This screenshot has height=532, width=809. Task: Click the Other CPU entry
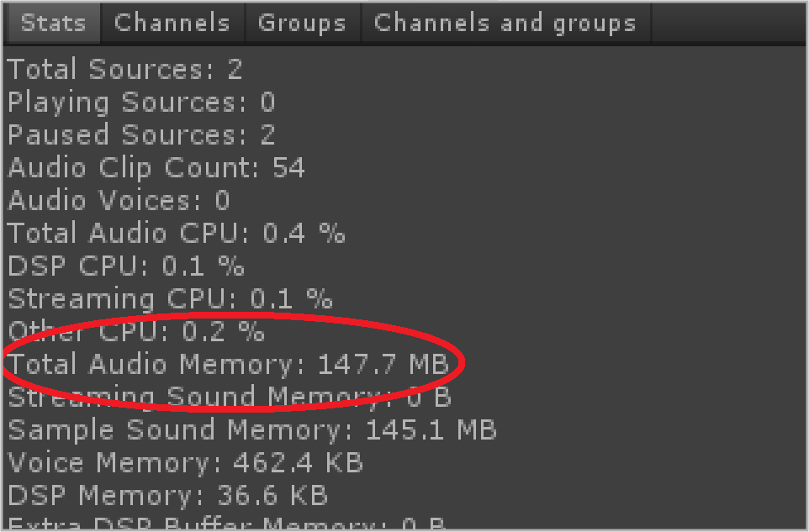pyautogui.click(x=136, y=331)
